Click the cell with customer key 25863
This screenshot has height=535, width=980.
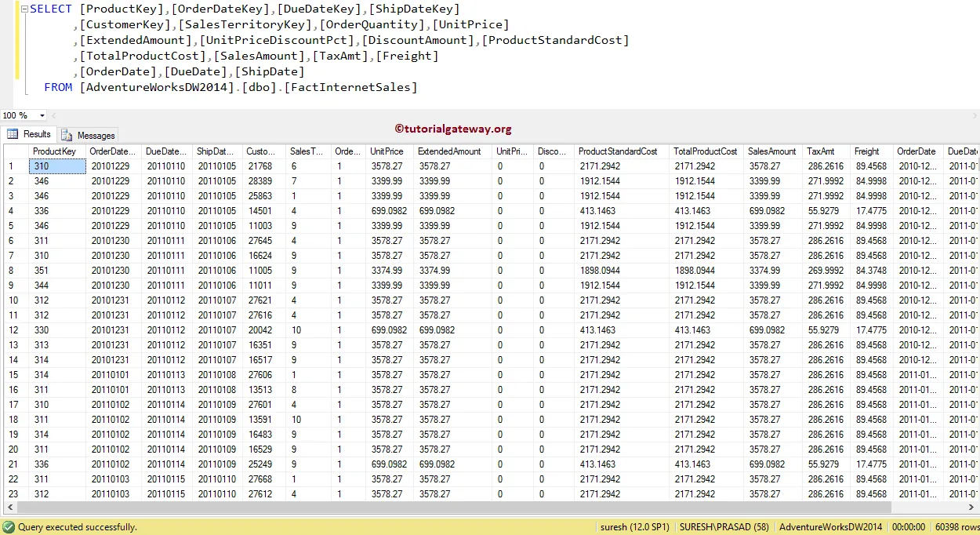(263, 196)
